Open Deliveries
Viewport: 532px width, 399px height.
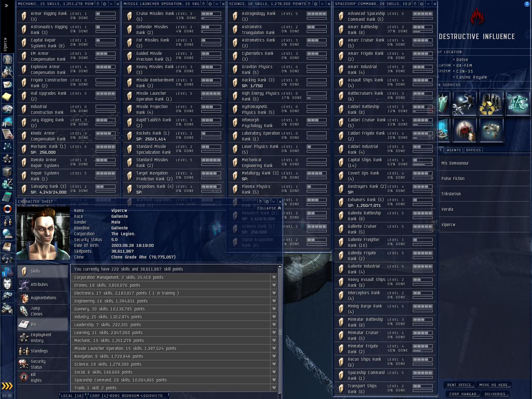coord(495,394)
